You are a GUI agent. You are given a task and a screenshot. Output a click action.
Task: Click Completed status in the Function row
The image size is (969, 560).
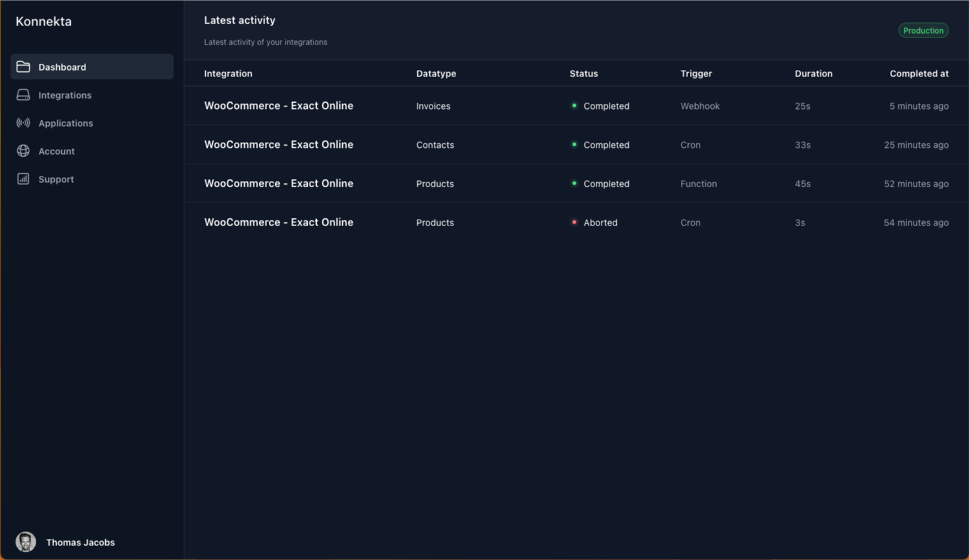(606, 183)
